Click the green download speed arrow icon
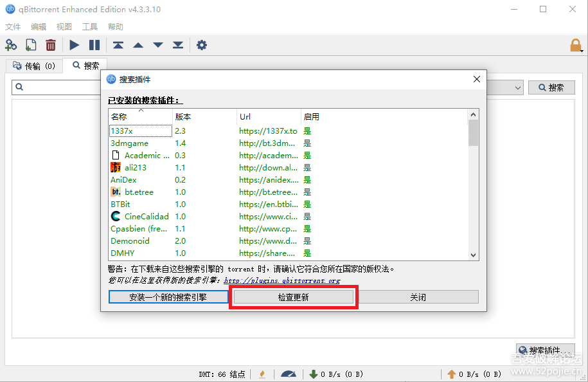Image resolution: width=588 pixels, height=382 pixels. point(314,374)
